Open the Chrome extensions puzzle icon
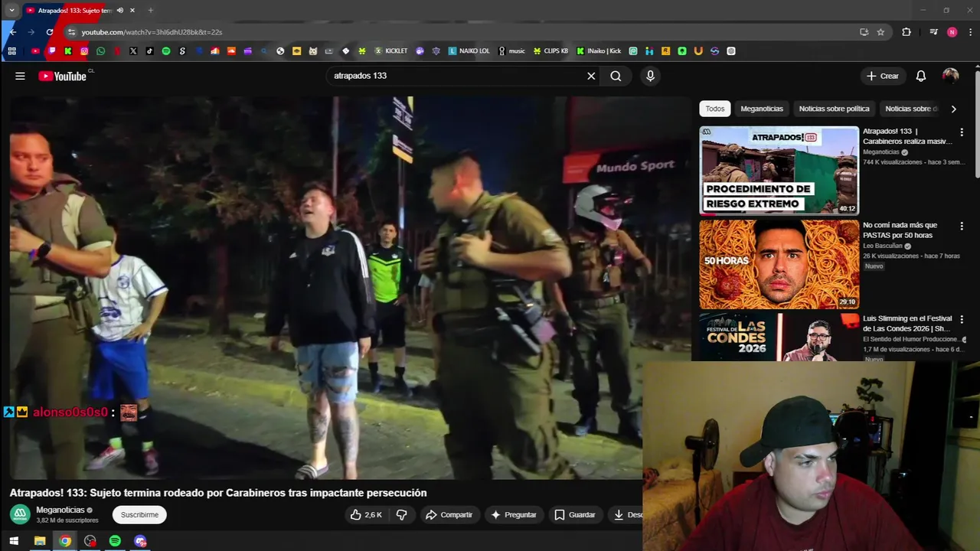The height and width of the screenshot is (551, 980). (906, 32)
